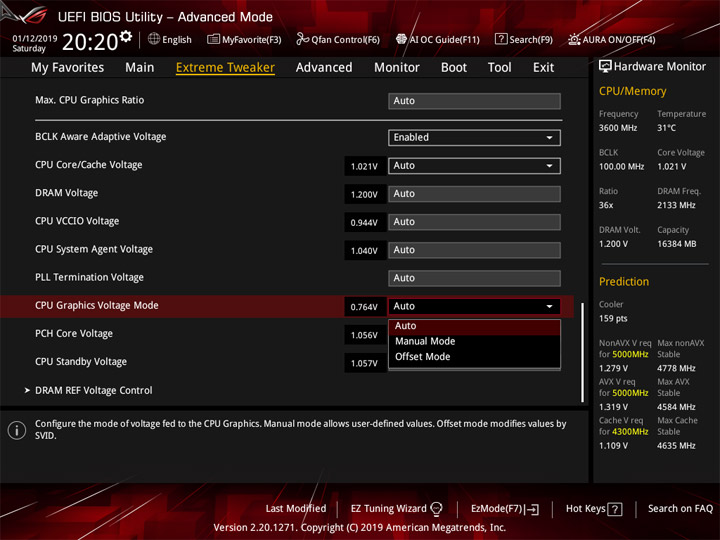Click the Last Modified button
The width and height of the screenshot is (720, 540).
(x=296, y=509)
